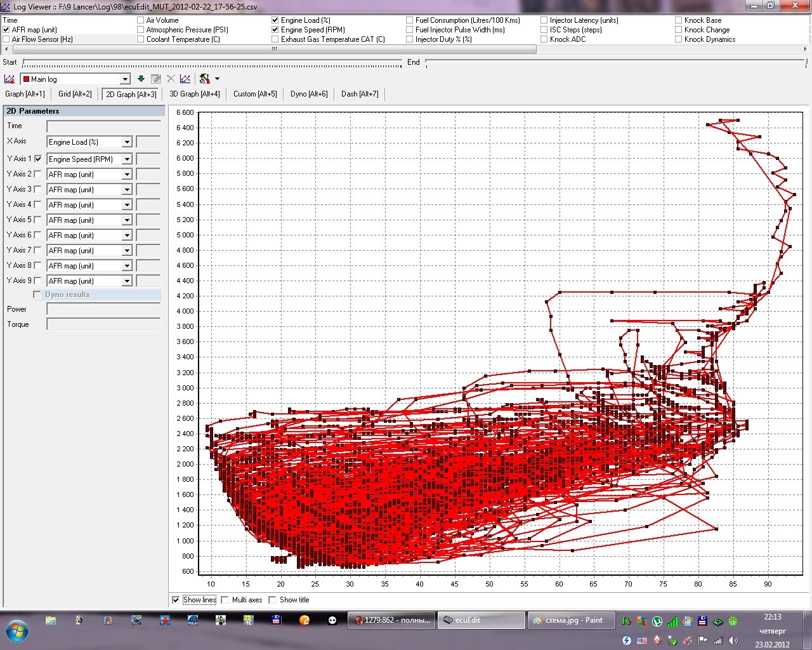Open the Main log selector dropdown
The width and height of the screenshot is (812, 650).
pos(125,79)
